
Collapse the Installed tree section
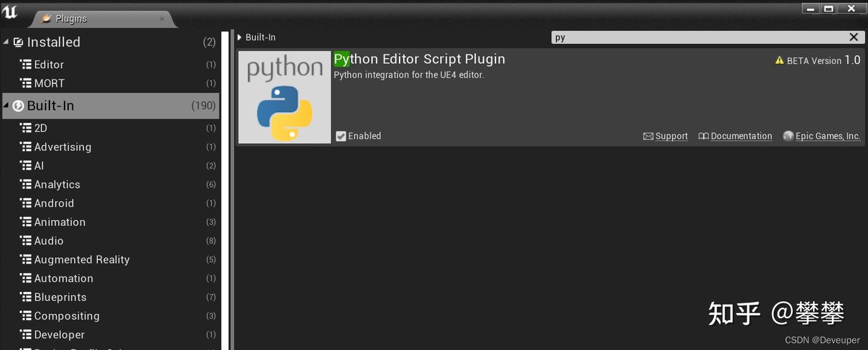pos(6,42)
